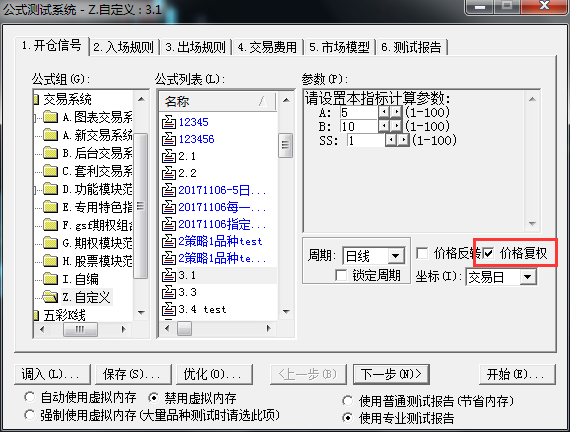
Task: Expand the A.图表交易系 tree node
Action: click(35, 117)
